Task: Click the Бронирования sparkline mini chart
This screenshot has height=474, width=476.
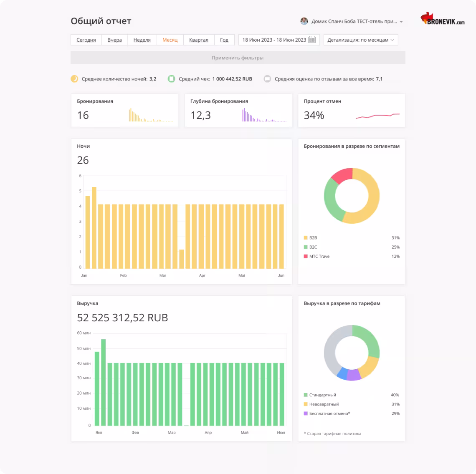Action: tap(151, 115)
